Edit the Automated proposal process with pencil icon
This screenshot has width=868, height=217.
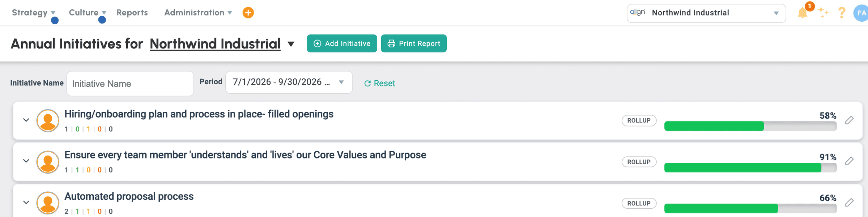click(850, 202)
